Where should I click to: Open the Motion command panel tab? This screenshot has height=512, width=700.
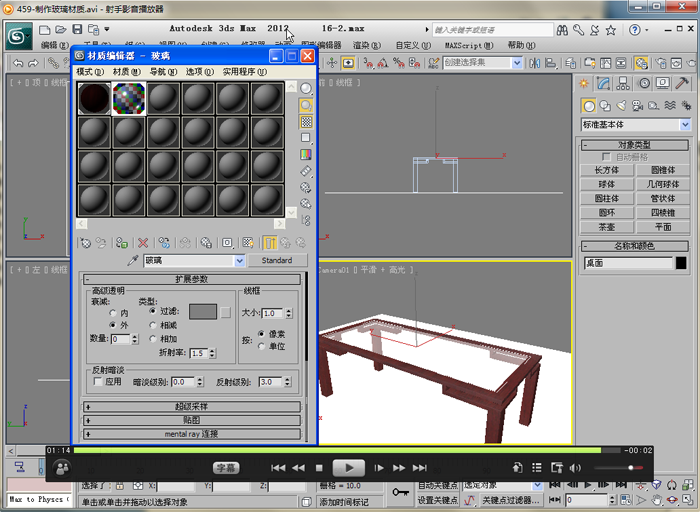click(644, 83)
